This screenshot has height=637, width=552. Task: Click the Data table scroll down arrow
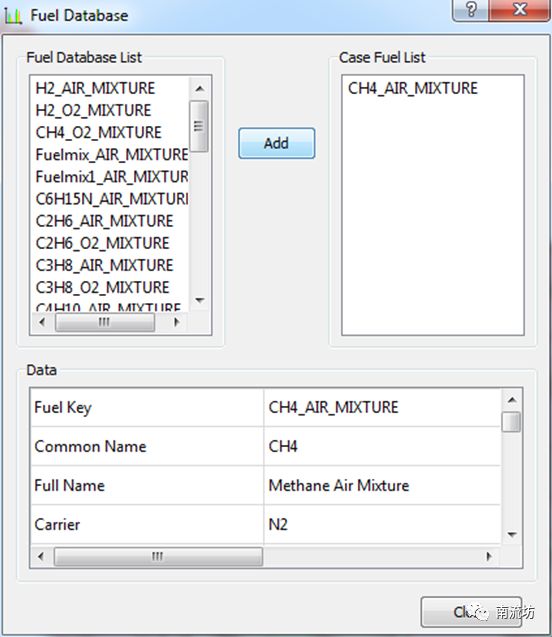tap(512, 534)
